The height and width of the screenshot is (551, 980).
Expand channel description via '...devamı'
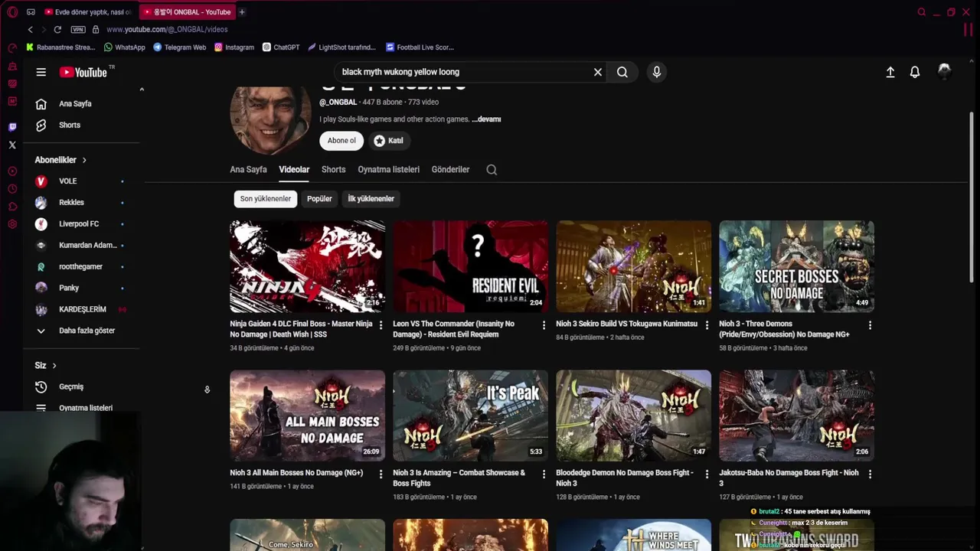486,119
